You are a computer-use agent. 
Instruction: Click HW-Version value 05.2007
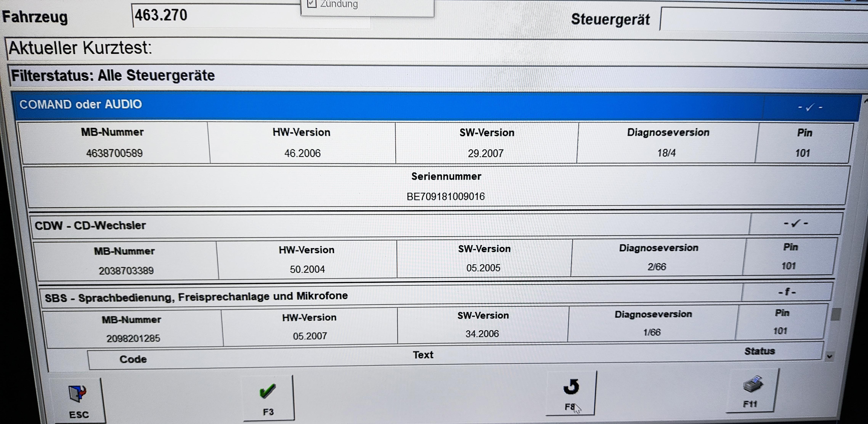pos(310,336)
